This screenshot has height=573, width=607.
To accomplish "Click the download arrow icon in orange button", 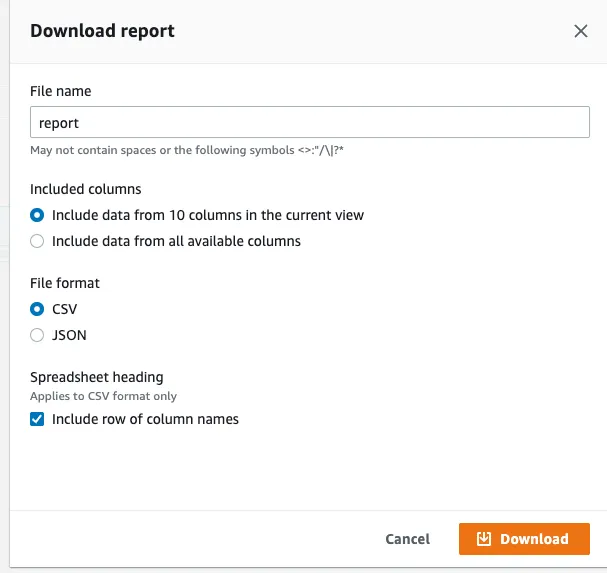I will pyautogui.click(x=484, y=539).
